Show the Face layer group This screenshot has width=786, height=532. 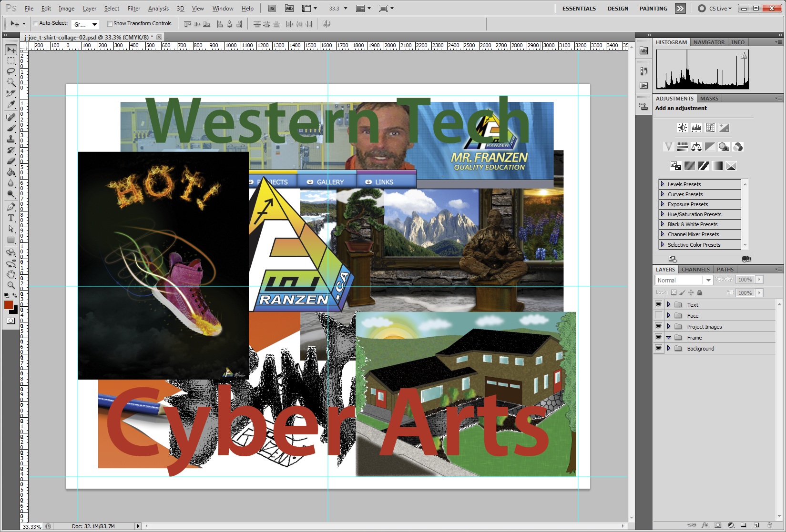coord(658,315)
